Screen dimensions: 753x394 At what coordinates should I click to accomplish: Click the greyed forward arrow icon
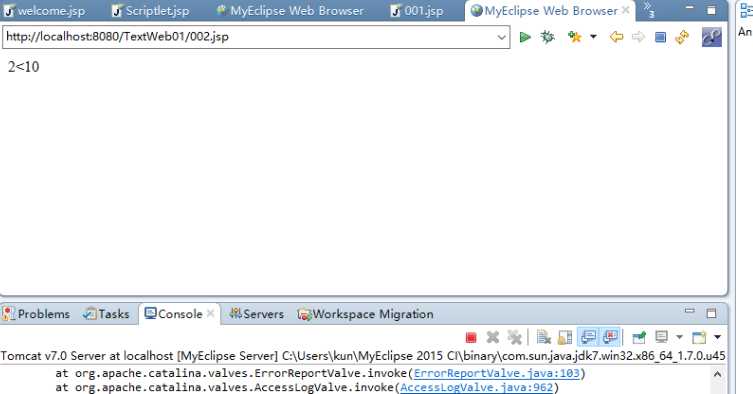click(638, 37)
